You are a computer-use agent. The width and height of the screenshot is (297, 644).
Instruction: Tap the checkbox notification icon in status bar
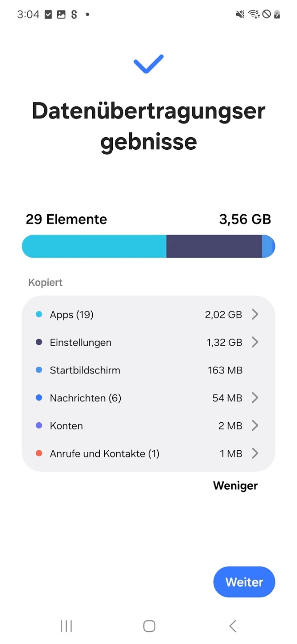pyautogui.click(x=48, y=15)
